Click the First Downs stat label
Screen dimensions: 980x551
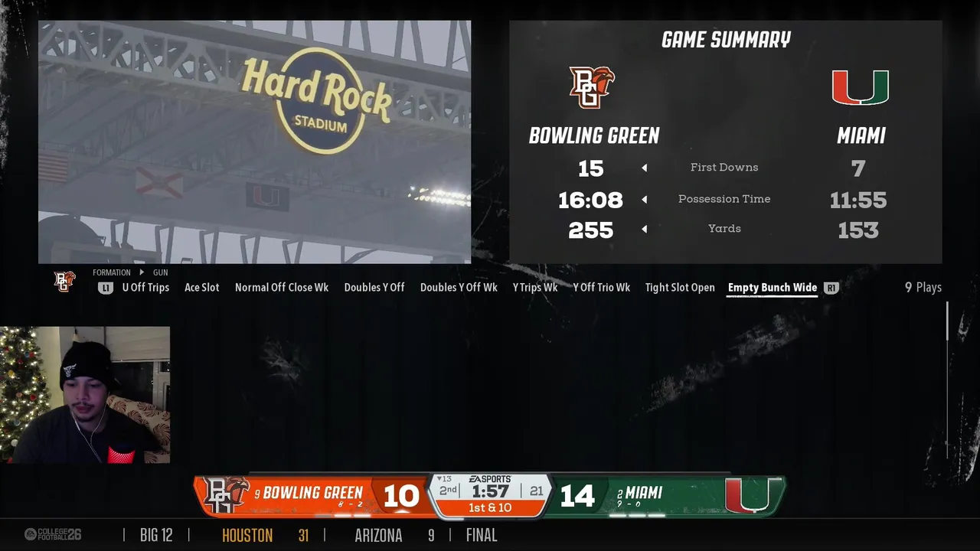[x=724, y=168]
